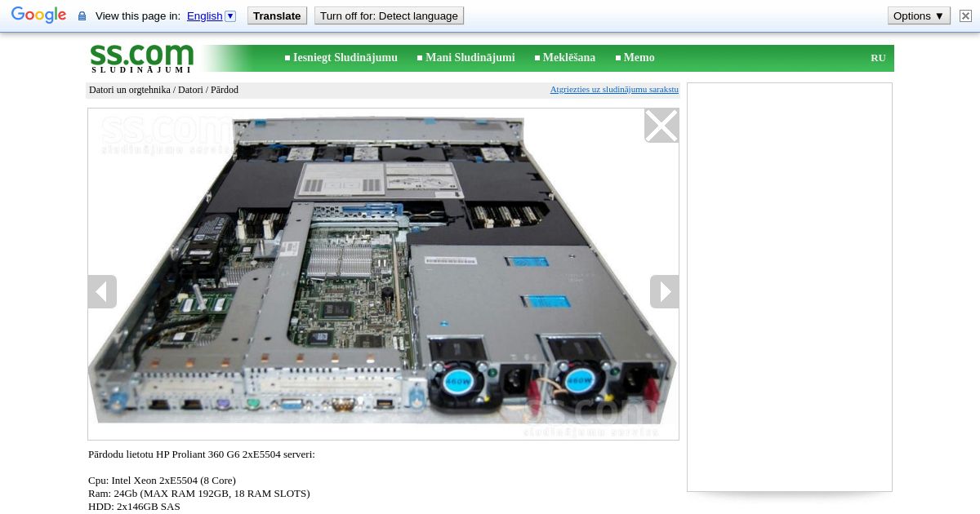Click the ss.com Sludinājumi logo

(141, 59)
